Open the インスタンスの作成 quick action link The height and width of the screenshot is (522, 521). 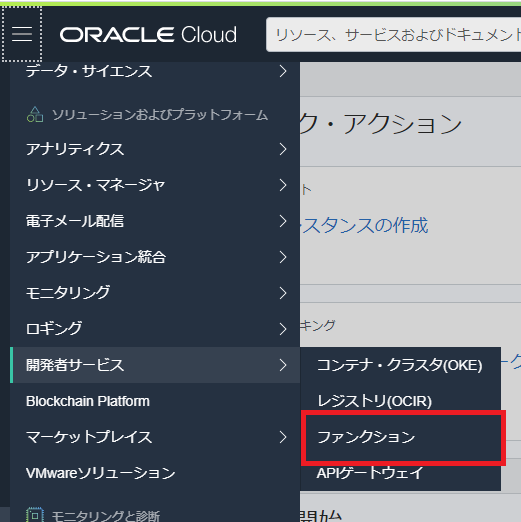click(364, 225)
